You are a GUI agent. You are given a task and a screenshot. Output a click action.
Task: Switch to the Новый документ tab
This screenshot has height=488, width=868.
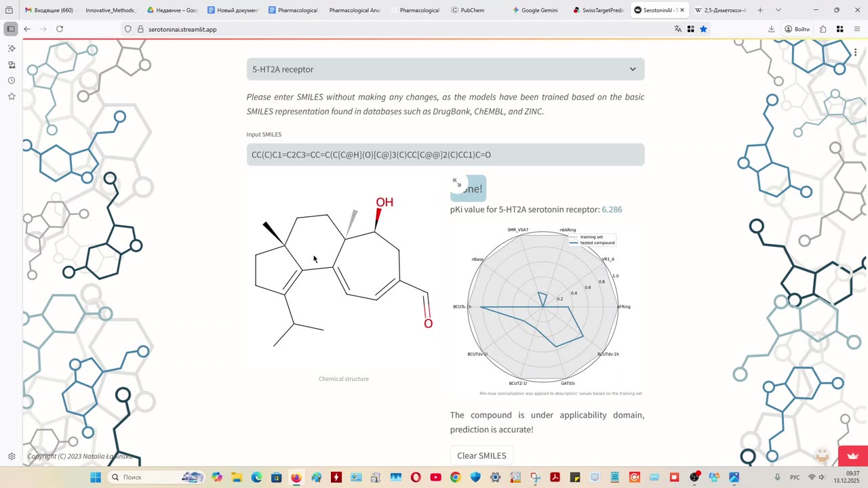coord(233,10)
